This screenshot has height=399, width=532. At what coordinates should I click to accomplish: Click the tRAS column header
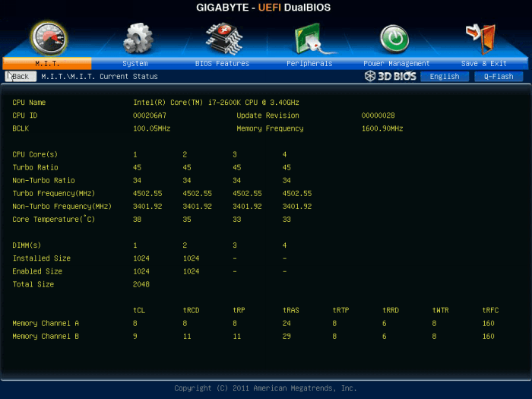click(291, 310)
